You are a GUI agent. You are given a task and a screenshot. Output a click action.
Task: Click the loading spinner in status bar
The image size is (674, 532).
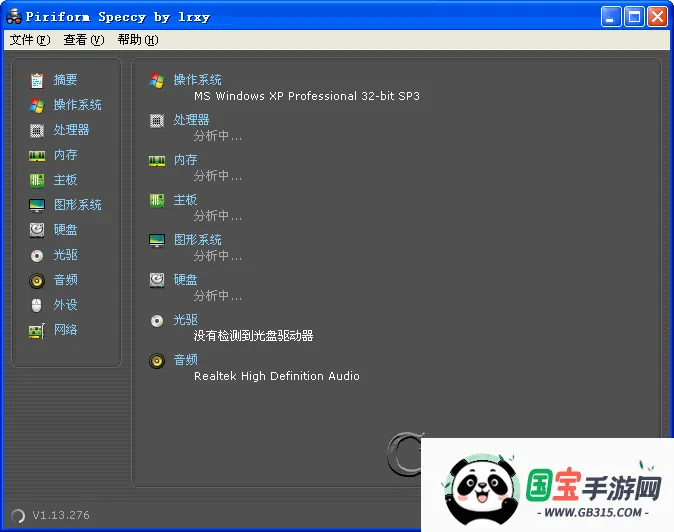[18, 515]
